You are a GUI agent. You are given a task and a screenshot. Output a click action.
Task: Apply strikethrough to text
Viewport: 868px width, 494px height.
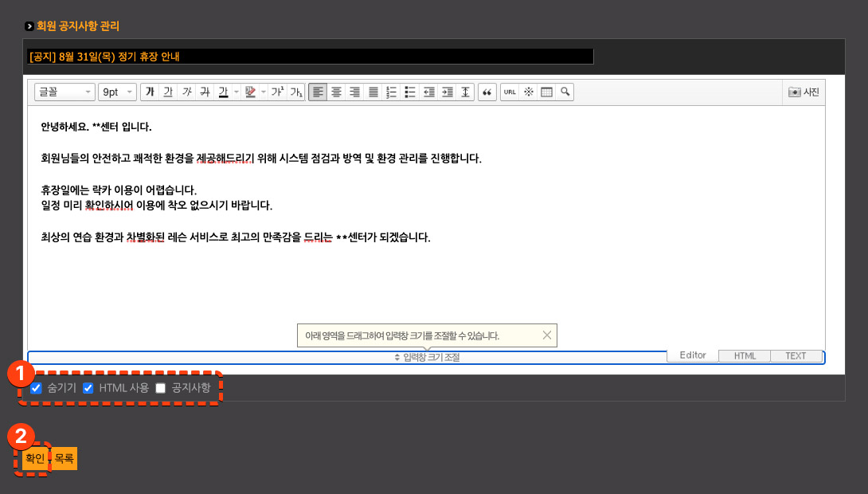pyautogui.click(x=205, y=92)
